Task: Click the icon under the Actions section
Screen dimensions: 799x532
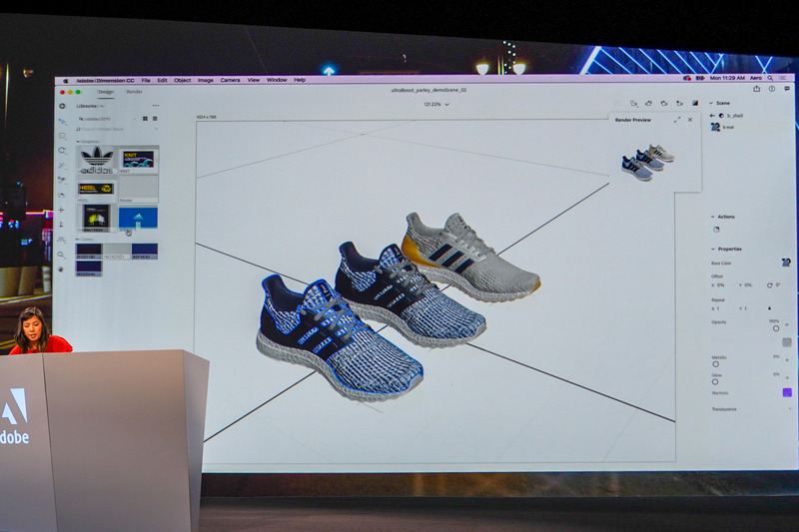Action: point(716,230)
